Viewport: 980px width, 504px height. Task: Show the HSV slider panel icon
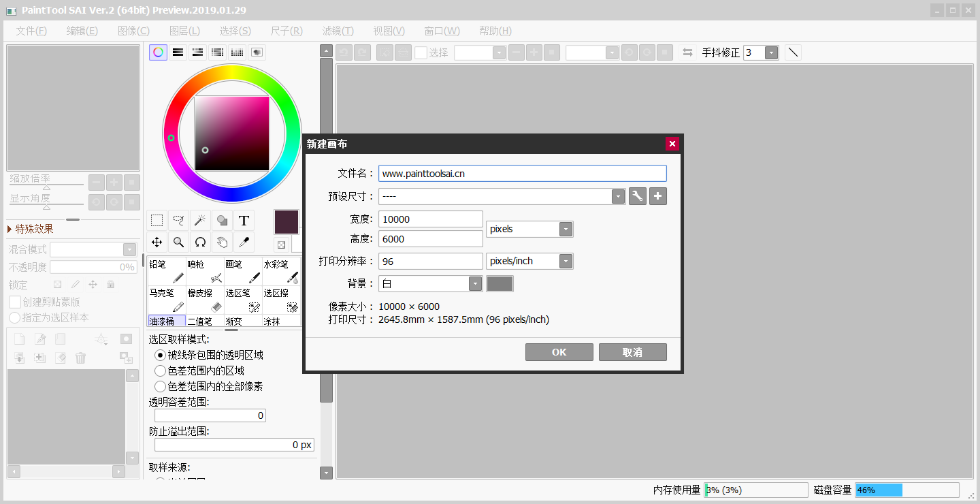(197, 52)
